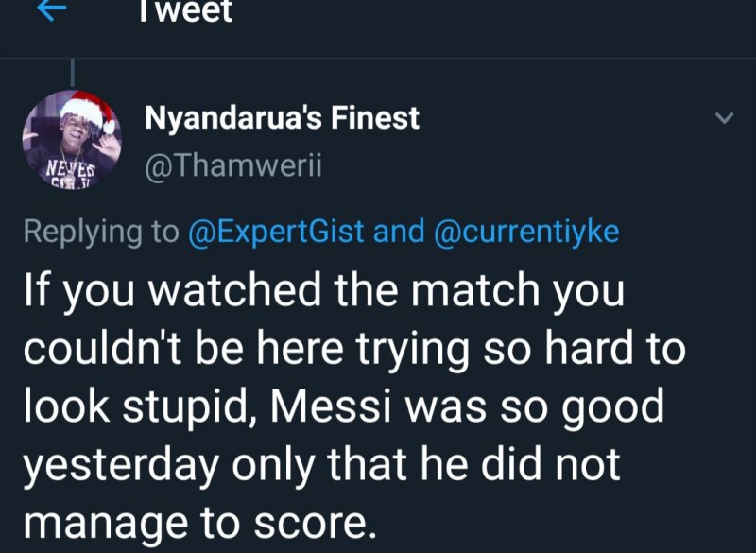Viewport: 756px width, 553px height.
Task: Click the Nyandarua's Finest display name
Action: (x=282, y=119)
